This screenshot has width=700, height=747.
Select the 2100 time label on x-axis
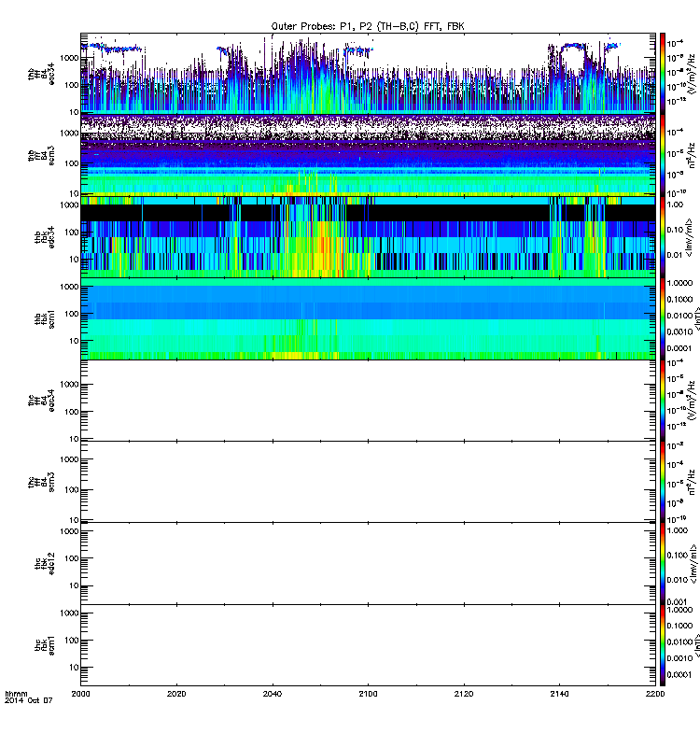coord(368,694)
